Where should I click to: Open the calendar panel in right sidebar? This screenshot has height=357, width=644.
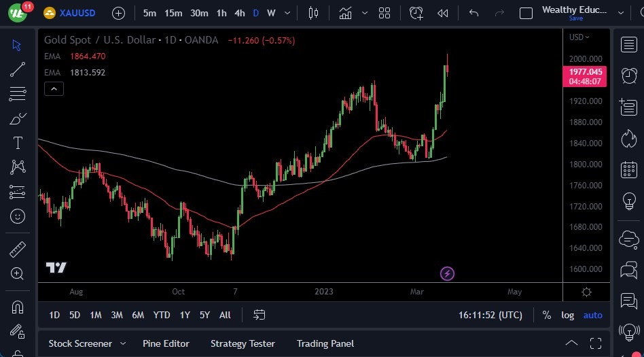629,170
